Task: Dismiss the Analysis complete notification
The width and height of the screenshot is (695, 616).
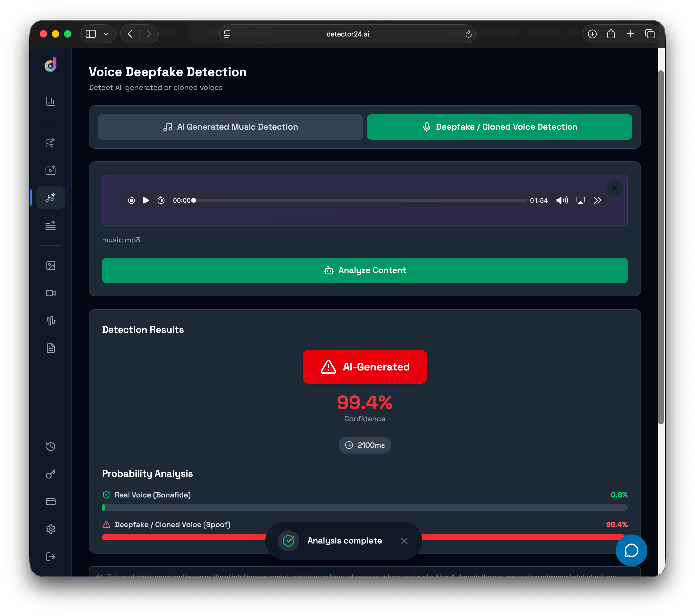Action: click(x=404, y=541)
